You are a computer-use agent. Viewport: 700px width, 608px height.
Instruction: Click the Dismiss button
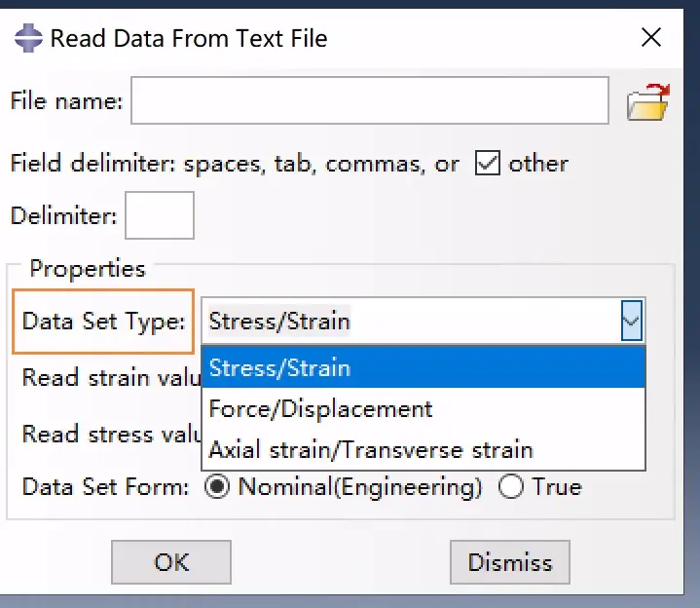(x=510, y=562)
